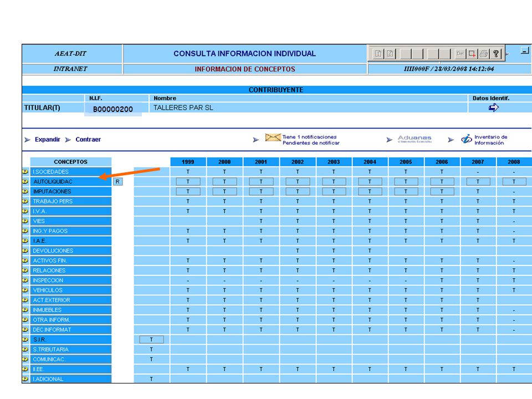The height and width of the screenshot is (399, 532).
Task: Click the name TALLERES PAR SL
Action: [x=183, y=108]
